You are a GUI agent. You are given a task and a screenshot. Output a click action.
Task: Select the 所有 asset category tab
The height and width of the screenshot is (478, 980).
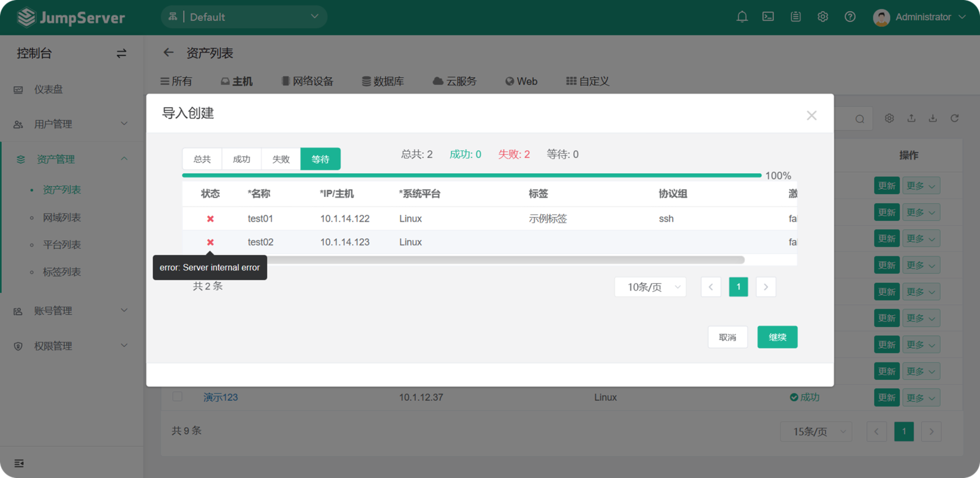(176, 81)
